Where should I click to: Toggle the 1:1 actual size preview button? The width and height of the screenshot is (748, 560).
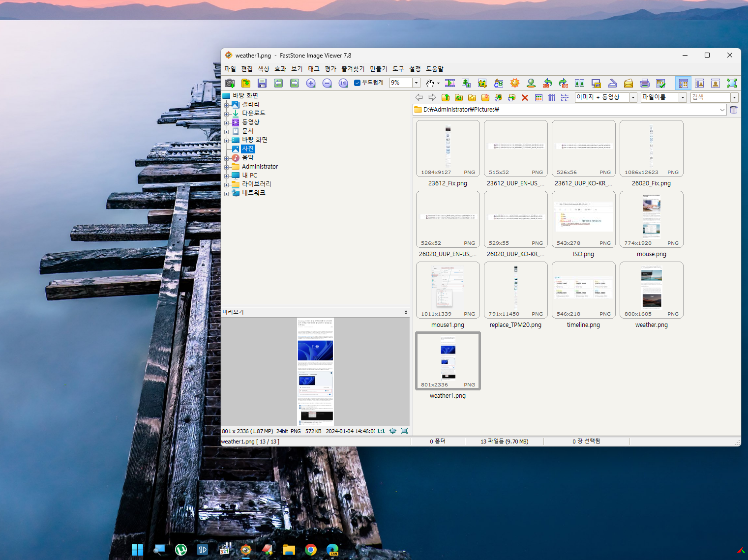click(381, 431)
